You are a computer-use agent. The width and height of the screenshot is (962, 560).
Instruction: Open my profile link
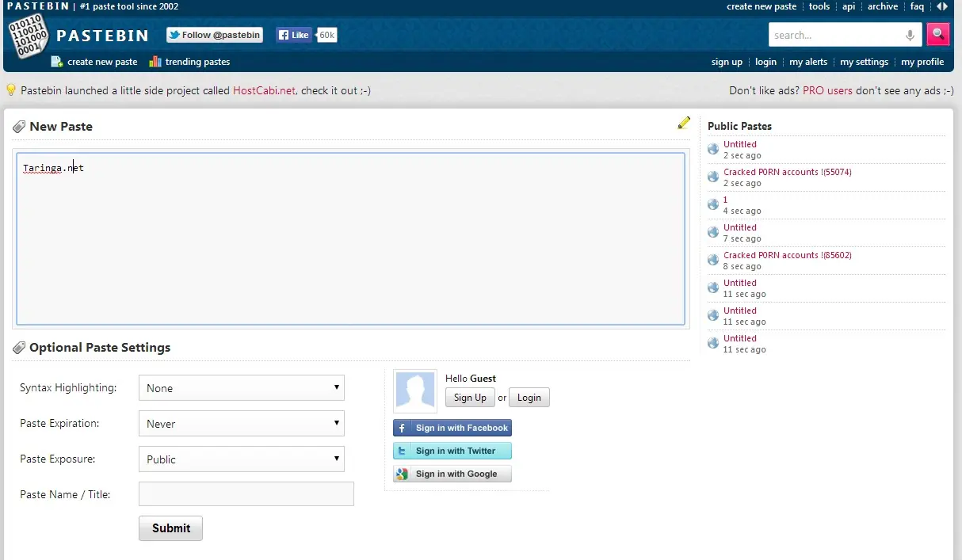[922, 62]
